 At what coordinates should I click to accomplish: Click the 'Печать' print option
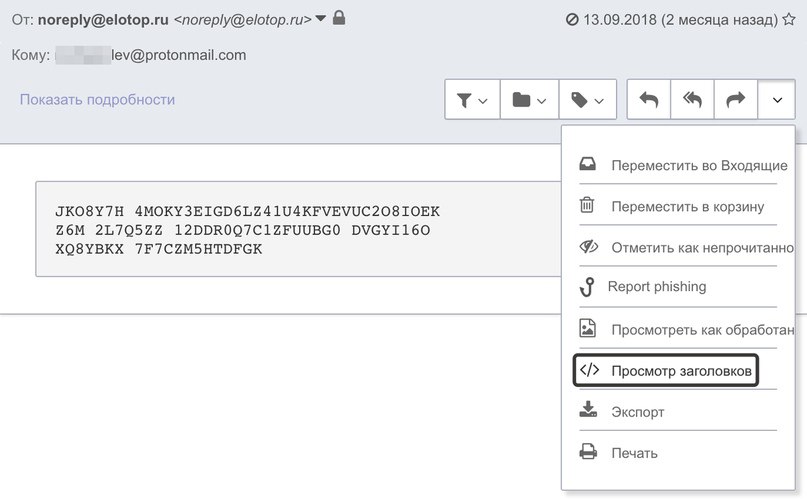pyautogui.click(x=634, y=453)
